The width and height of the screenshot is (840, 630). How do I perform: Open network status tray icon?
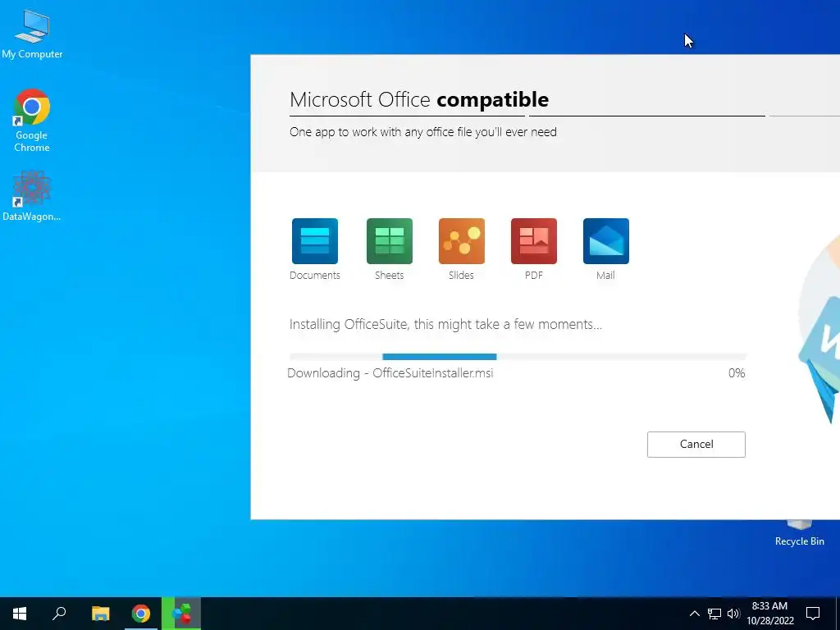click(714, 614)
